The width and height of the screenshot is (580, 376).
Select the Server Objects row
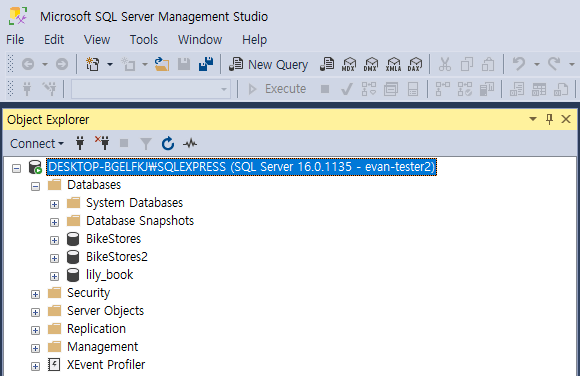point(105,311)
